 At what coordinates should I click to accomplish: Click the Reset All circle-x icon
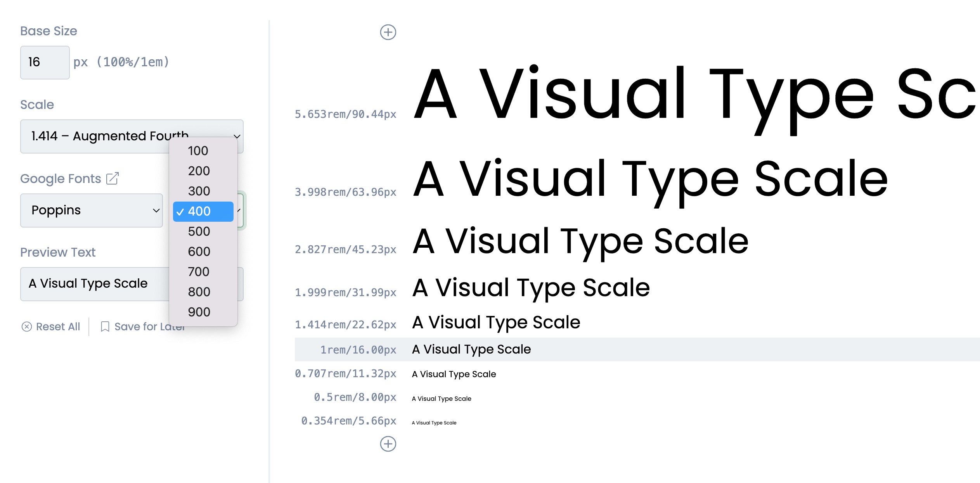point(27,327)
